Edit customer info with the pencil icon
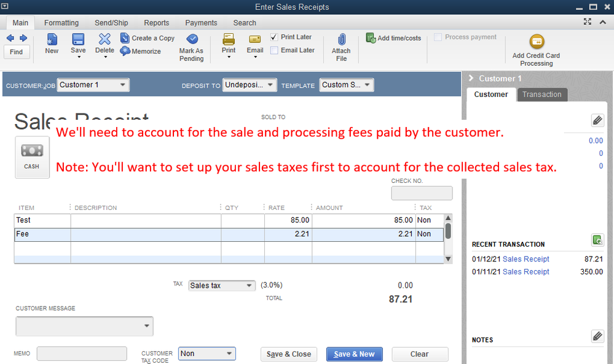The height and width of the screenshot is (364, 614). point(597,120)
